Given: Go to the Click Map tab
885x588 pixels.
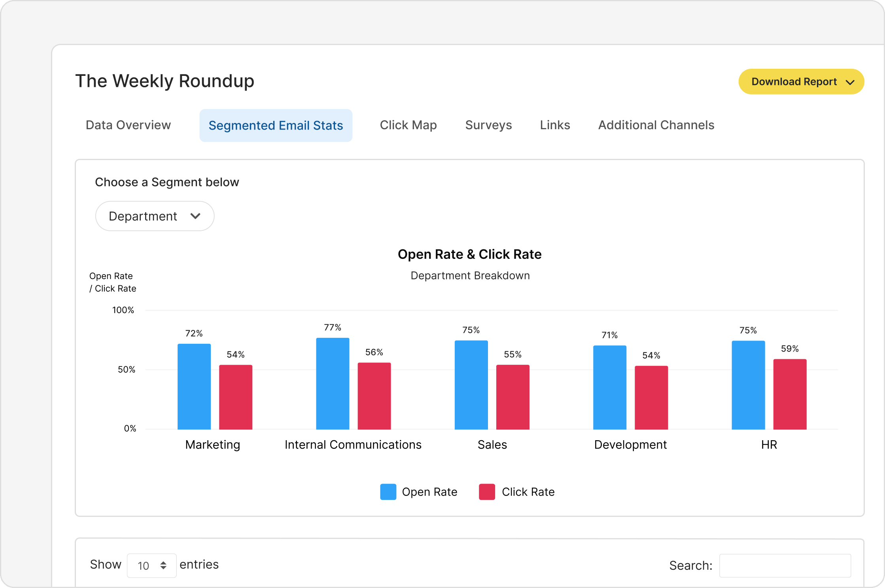Looking at the screenshot, I should (x=408, y=125).
